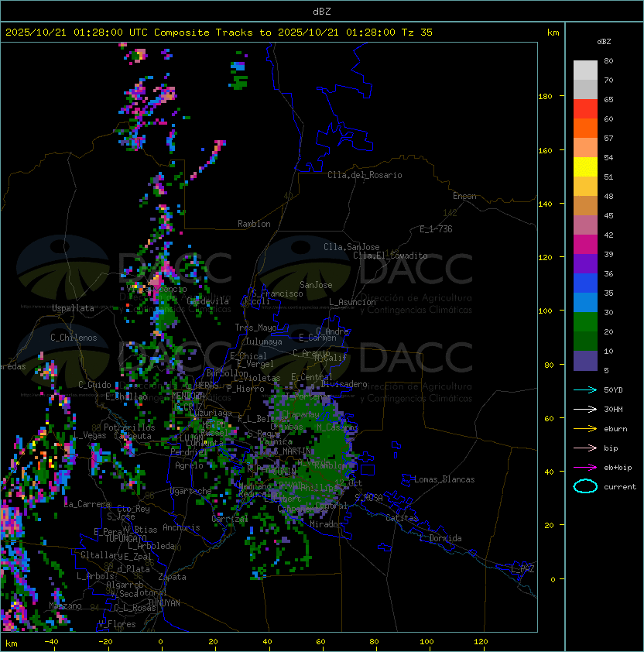Click the L_Asuncion place label
Screen dimensions: 644x652
(x=352, y=302)
